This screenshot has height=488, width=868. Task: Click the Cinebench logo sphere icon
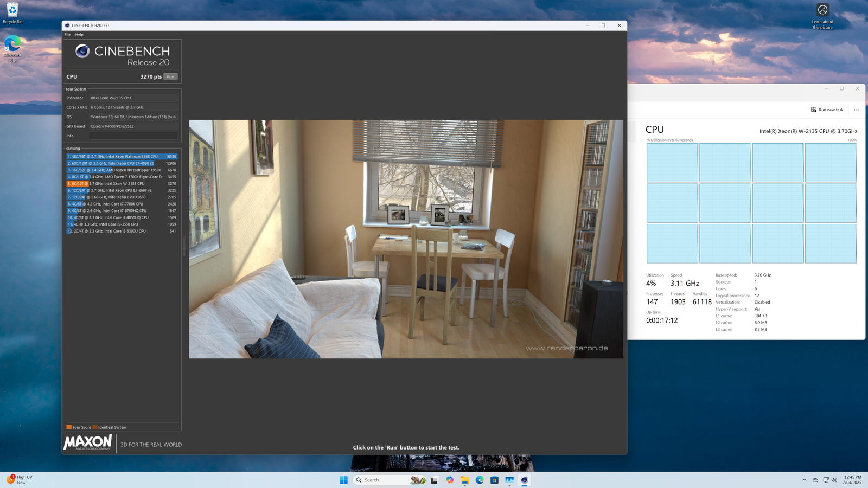[x=82, y=51]
